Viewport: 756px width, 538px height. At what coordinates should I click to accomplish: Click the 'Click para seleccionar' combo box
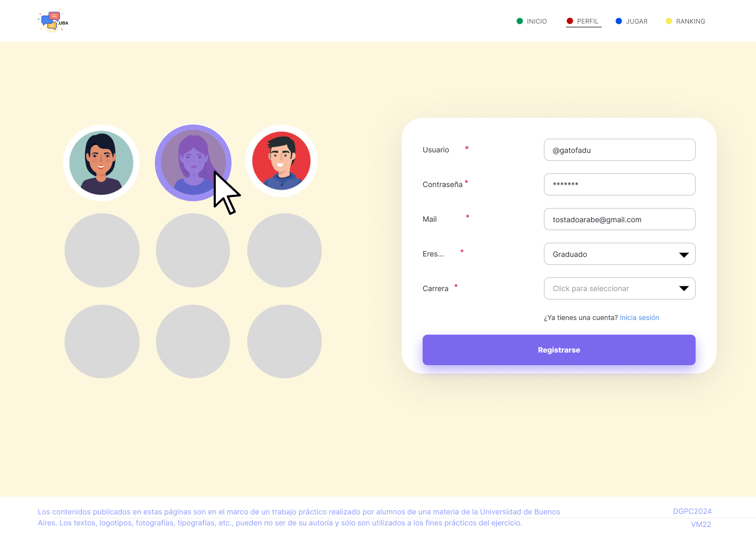tap(609, 288)
